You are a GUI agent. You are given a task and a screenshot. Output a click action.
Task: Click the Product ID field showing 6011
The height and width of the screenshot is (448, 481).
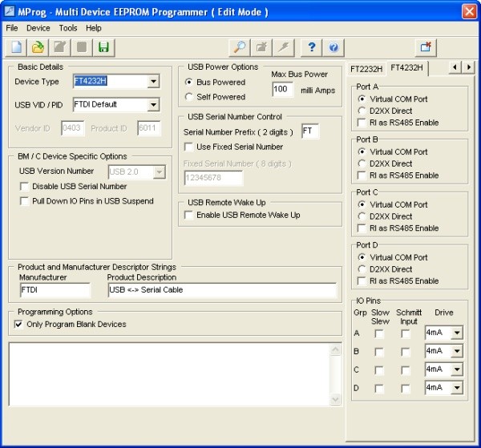point(149,128)
